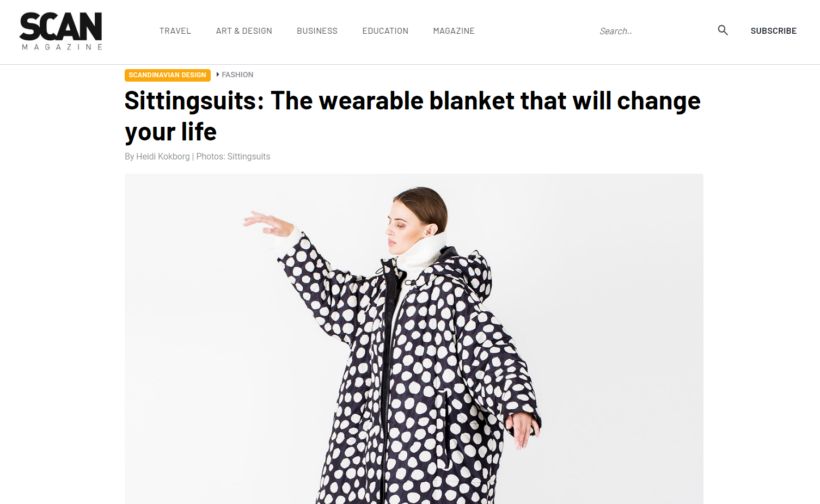
Task: Click the MAGAZINE text under the logo
Action: (x=62, y=47)
